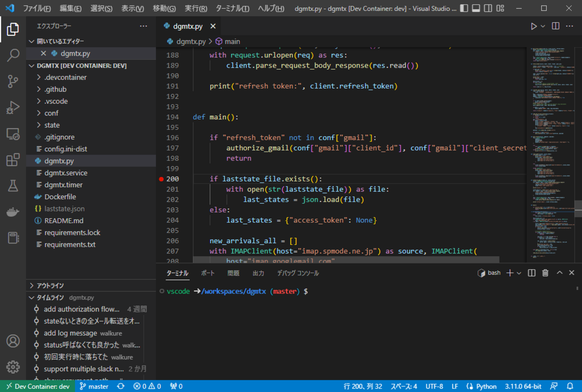Image resolution: width=582 pixels, height=392 pixels.
Task: Switch to the デバッグ コンソール tab
Action: point(298,273)
